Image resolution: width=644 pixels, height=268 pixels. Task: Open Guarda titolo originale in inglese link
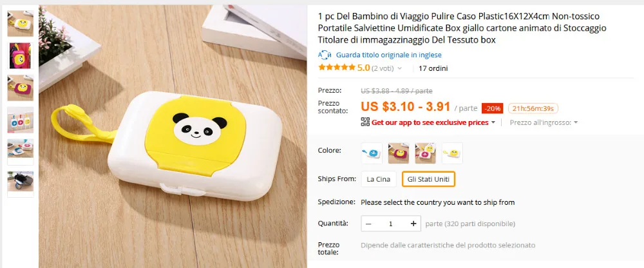pyautogui.click(x=389, y=55)
